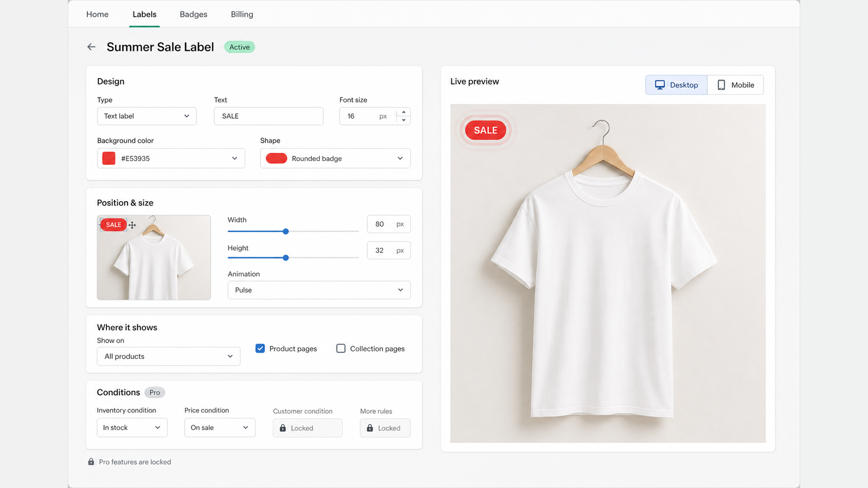Click the red background color swatch
868x488 pixels.
[x=109, y=158]
